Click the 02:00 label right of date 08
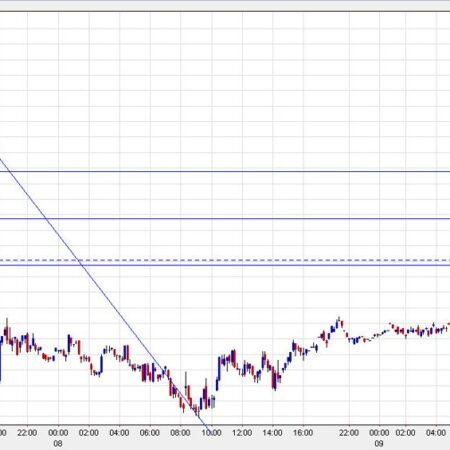This screenshot has width=450, height=450. pos(89,433)
